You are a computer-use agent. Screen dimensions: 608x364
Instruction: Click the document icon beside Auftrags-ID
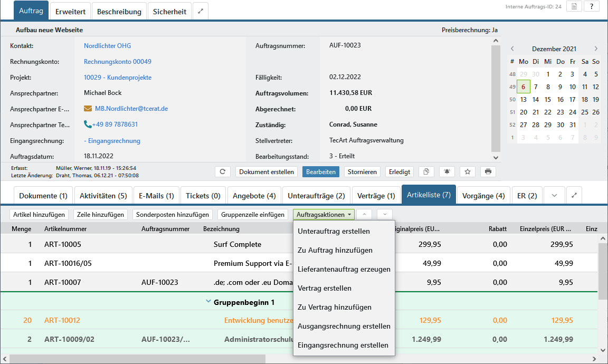coord(574,7)
